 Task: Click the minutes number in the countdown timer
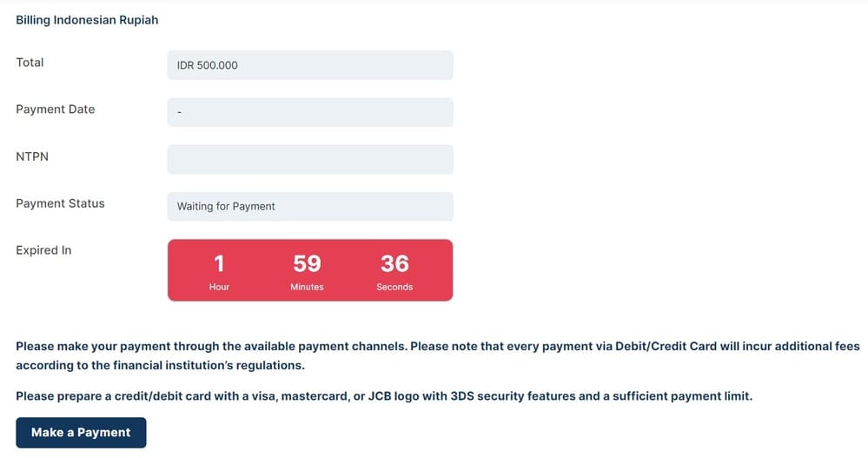click(x=307, y=263)
